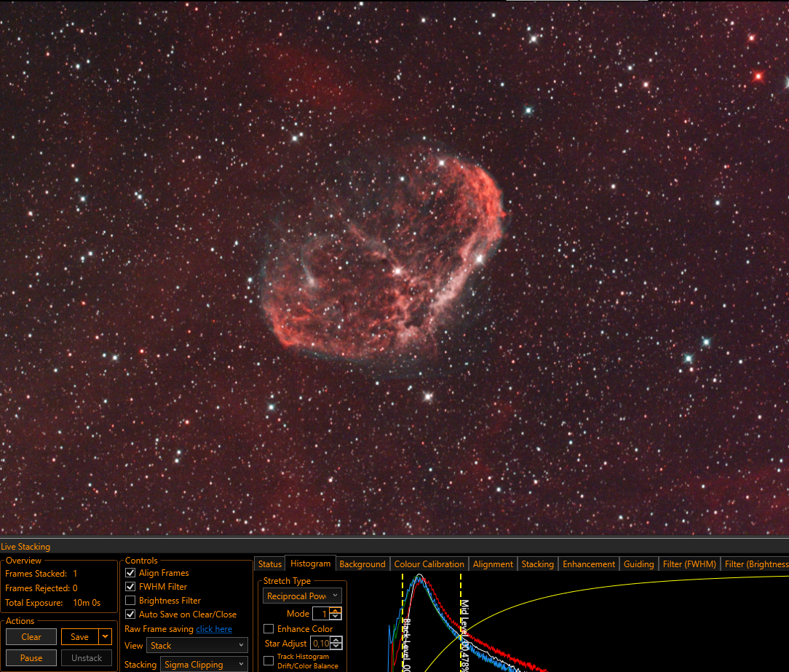Image resolution: width=789 pixels, height=672 pixels.
Task: Disable the FWHM Filter checkbox
Action: 130,586
